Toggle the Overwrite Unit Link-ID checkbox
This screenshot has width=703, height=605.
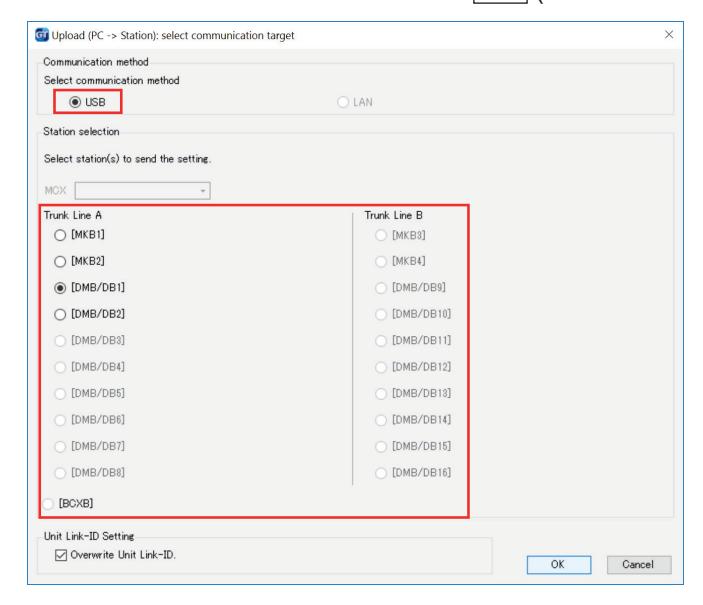click(x=61, y=555)
